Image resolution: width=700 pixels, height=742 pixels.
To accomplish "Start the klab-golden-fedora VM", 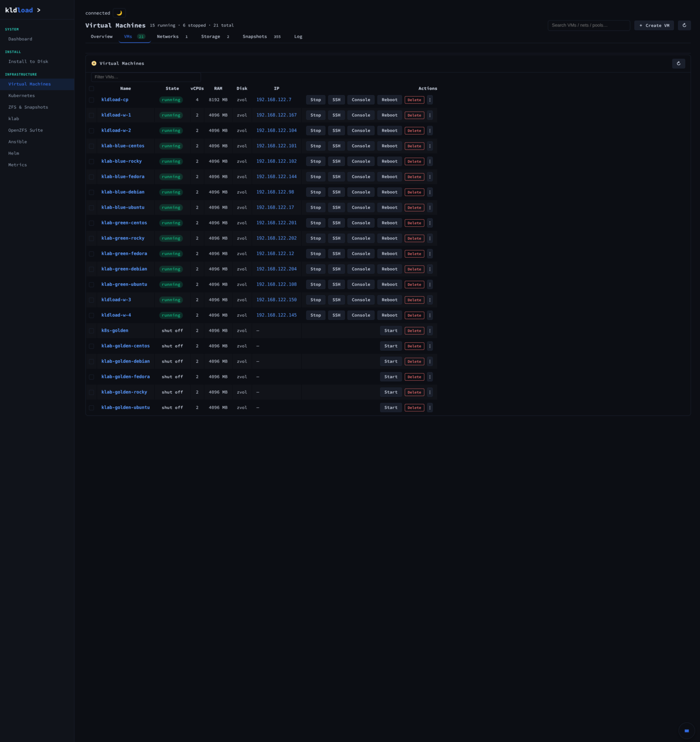I will tap(391, 377).
